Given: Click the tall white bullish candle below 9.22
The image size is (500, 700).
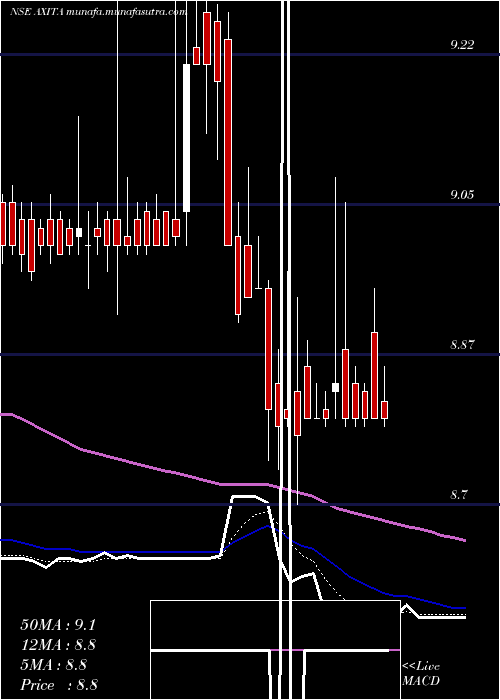Looking at the screenshot, I should tap(187, 138).
